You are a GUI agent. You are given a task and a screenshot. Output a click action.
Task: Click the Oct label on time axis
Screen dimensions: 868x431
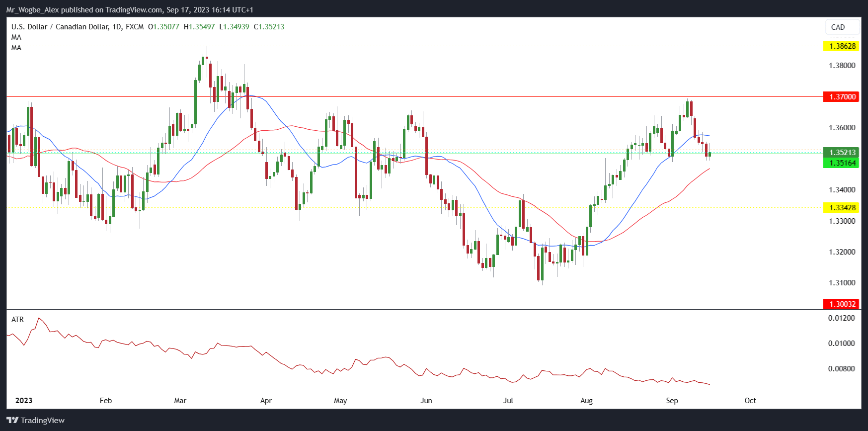750,401
